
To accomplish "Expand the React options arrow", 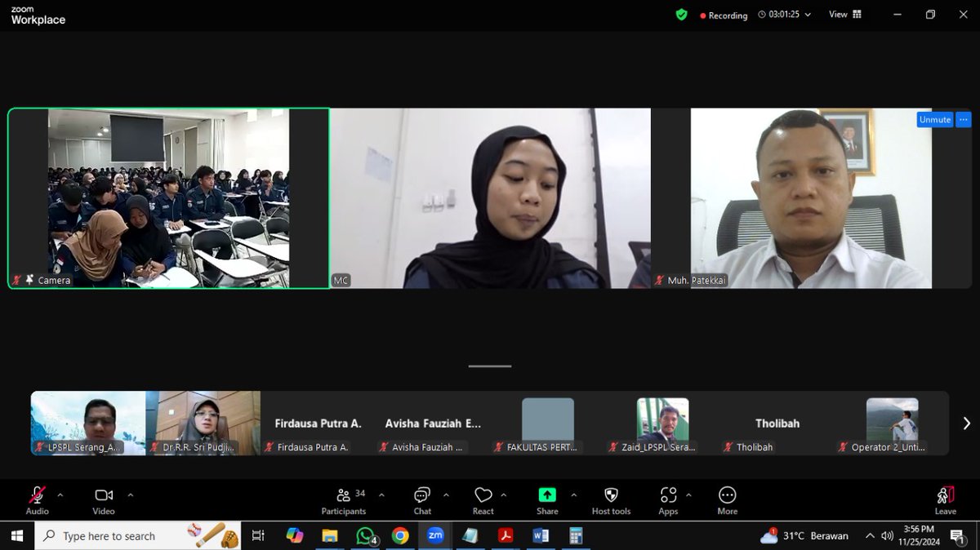I will (503, 495).
